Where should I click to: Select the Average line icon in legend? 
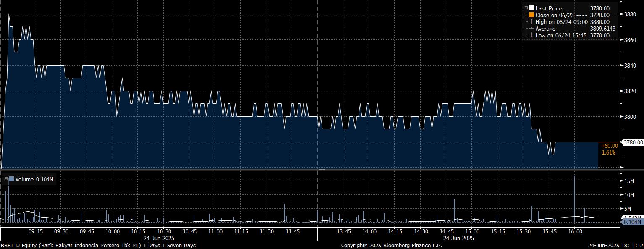coord(531,29)
